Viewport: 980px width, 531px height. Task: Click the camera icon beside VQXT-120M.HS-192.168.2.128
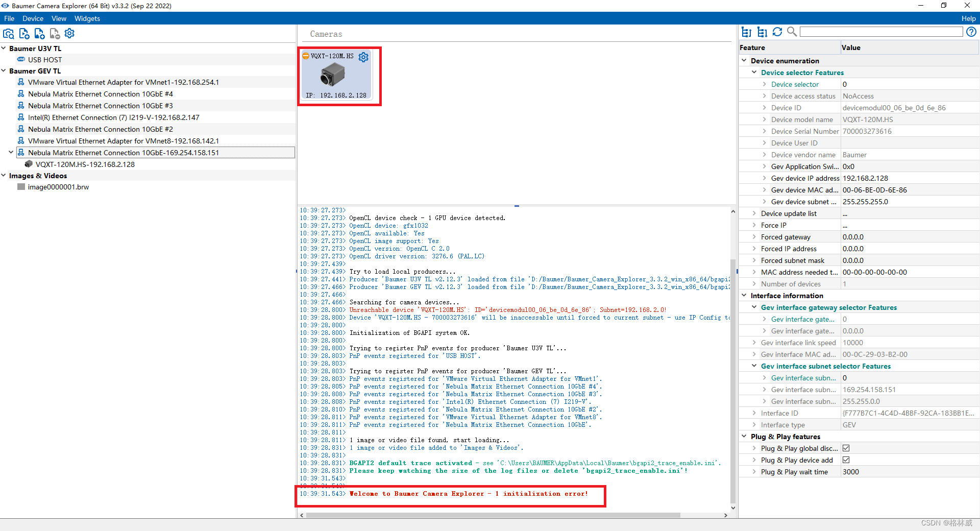click(x=29, y=164)
